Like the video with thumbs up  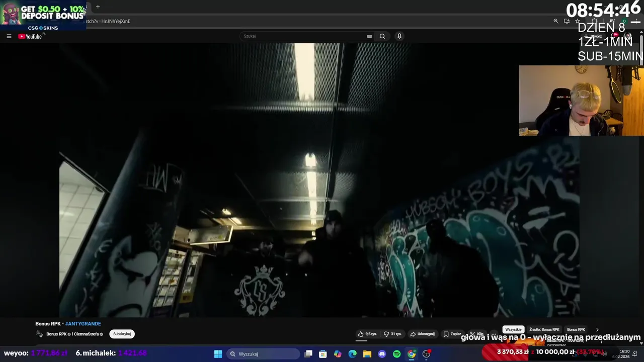pyautogui.click(x=367, y=334)
